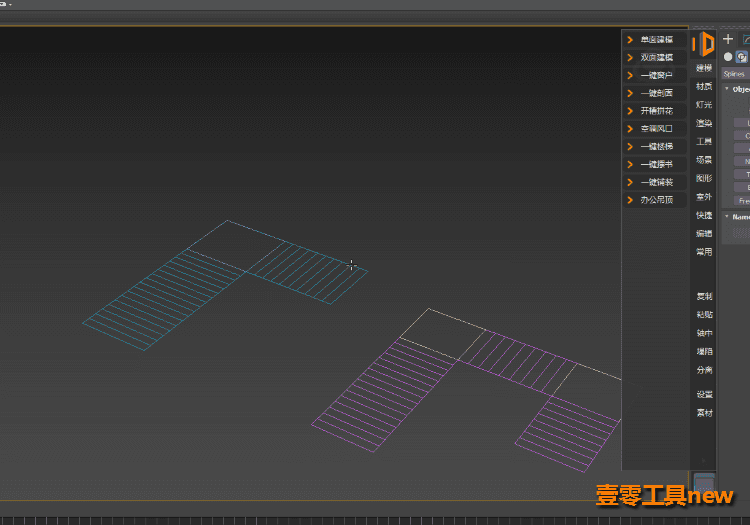Viewport: 750px width, 525px height.
Task: Open the 开槽拼花 tool
Action: coord(655,111)
